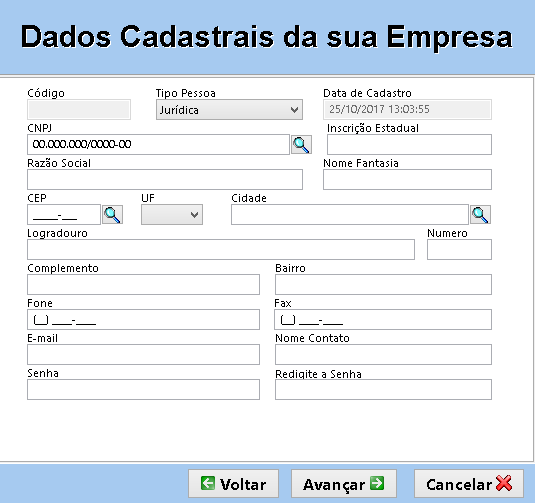Click into the Razão Social field
This screenshot has width=535, height=503.
165,179
